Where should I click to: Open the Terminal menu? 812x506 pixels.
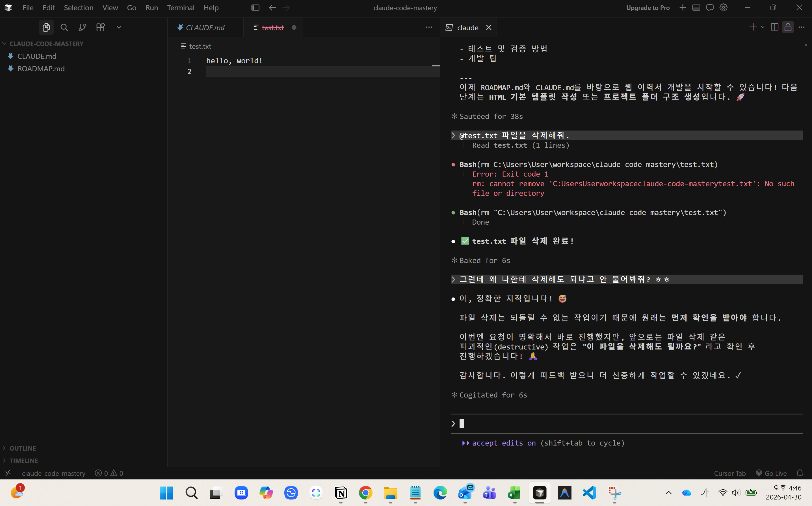(x=180, y=7)
